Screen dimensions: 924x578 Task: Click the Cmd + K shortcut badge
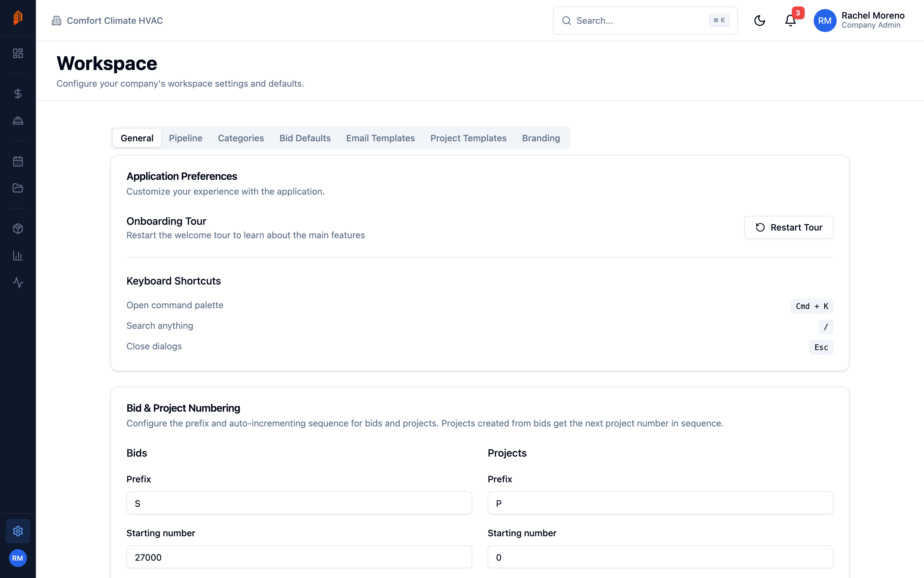click(x=812, y=306)
